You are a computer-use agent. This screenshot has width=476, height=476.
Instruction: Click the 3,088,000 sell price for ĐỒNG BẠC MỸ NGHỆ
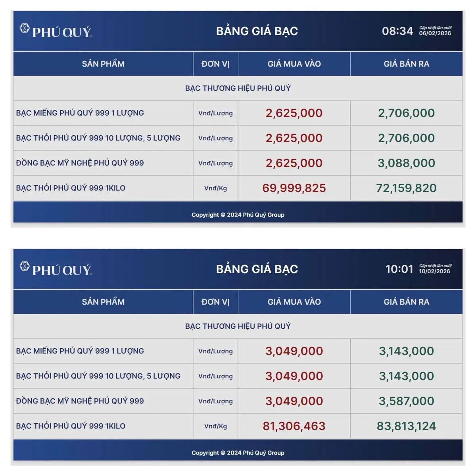[x=406, y=163]
